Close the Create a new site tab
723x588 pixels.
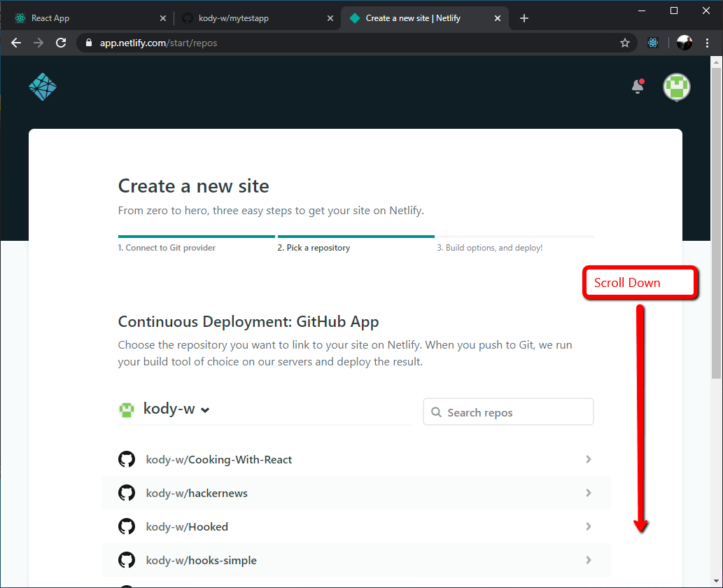[x=498, y=18]
